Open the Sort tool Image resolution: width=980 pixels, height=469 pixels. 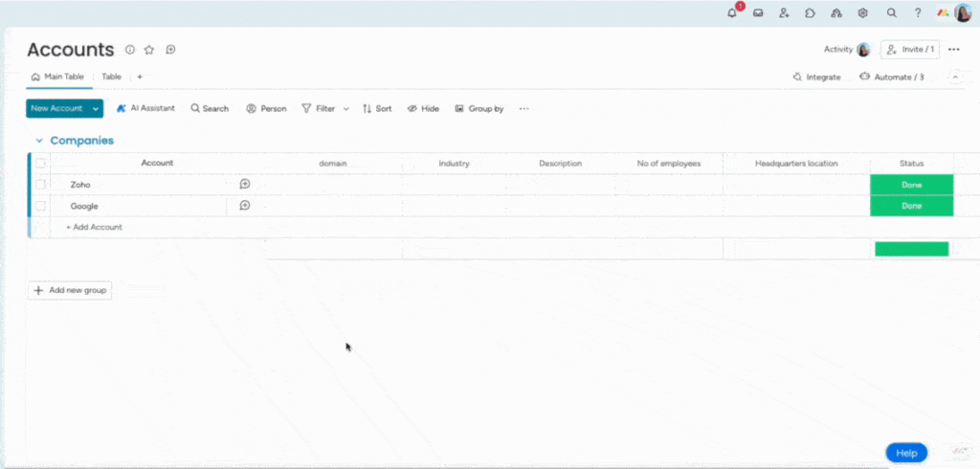(x=377, y=109)
